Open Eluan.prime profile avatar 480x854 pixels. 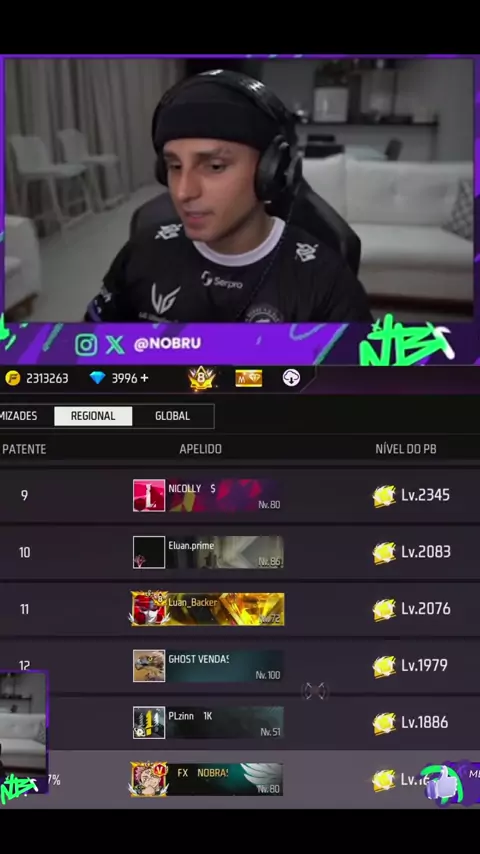tap(149, 552)
